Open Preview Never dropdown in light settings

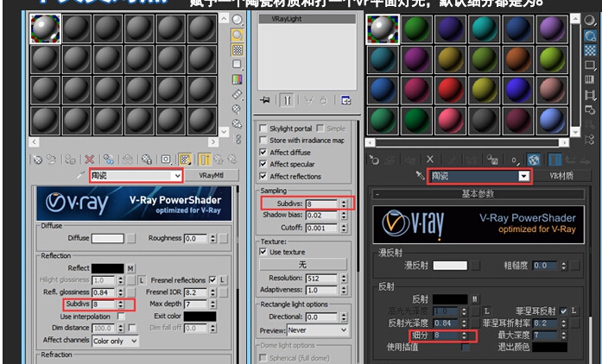click(x=318, y=329)
